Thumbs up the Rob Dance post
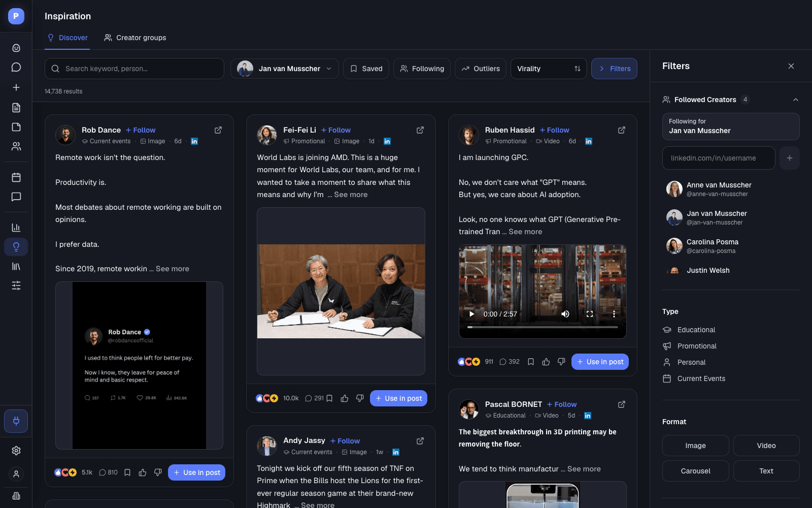 (x=143, y=472)
